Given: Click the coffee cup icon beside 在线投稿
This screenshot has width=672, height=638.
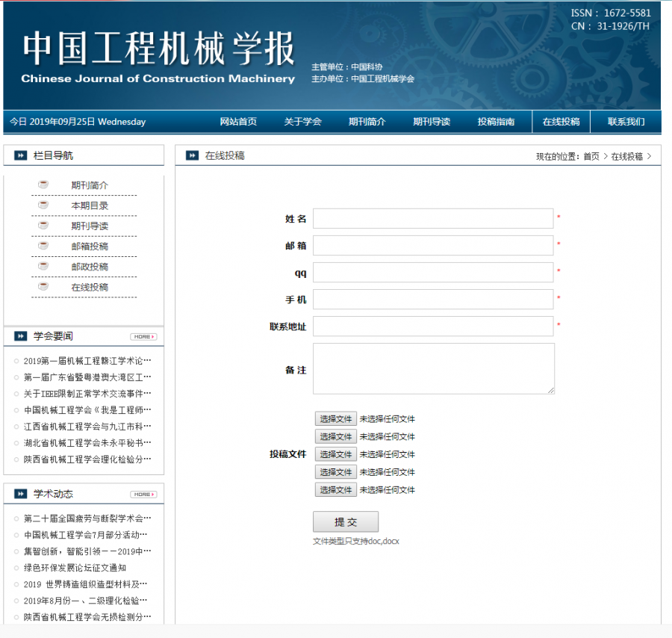Looking at the screenshot, I should click(43, 287).
